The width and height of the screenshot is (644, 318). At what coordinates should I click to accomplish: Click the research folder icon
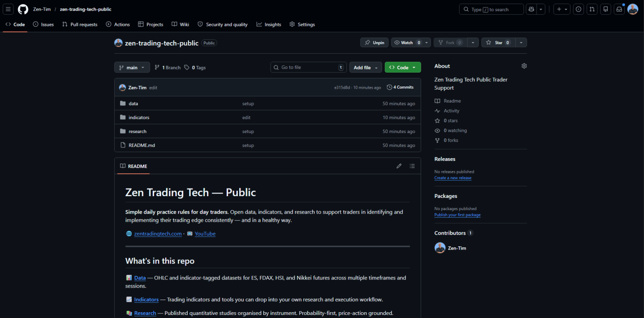pos(123,131)
